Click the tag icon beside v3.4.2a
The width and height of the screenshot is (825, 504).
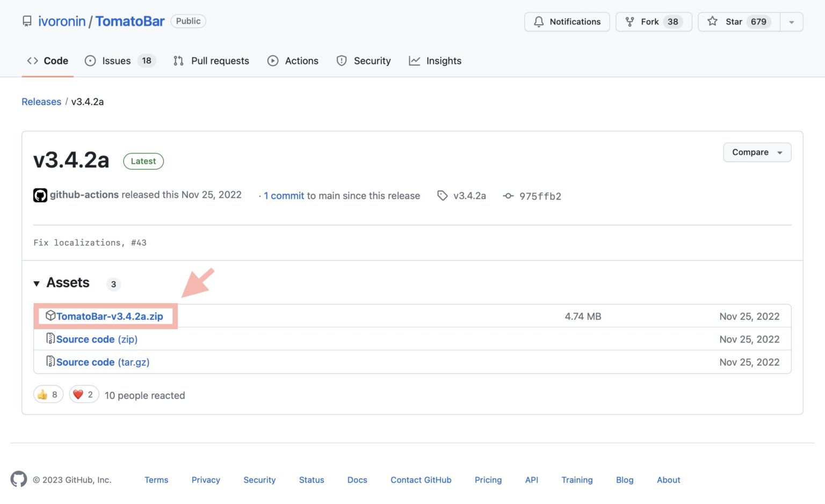(443, 196)
